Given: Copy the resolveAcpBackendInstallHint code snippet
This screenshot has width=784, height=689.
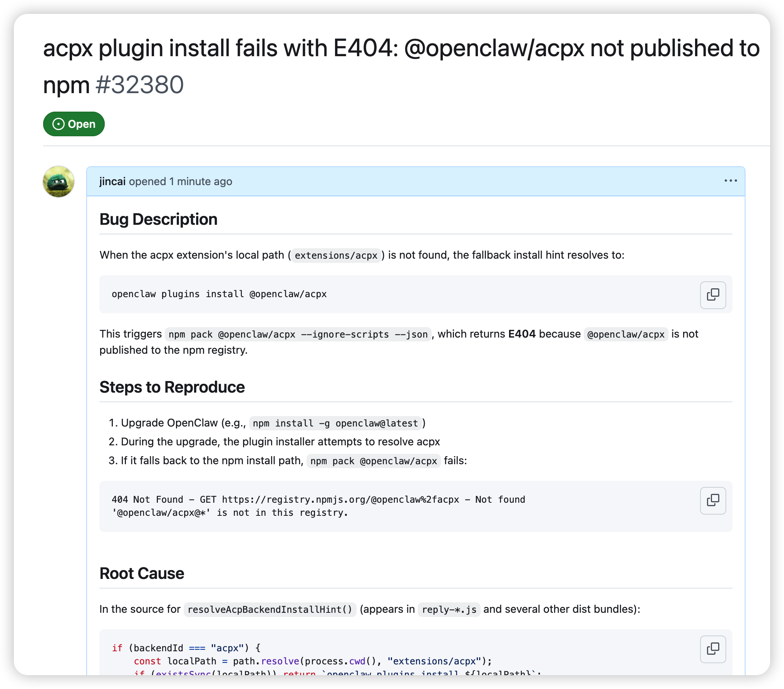Looking at the screenshot, I should (713, 649).
